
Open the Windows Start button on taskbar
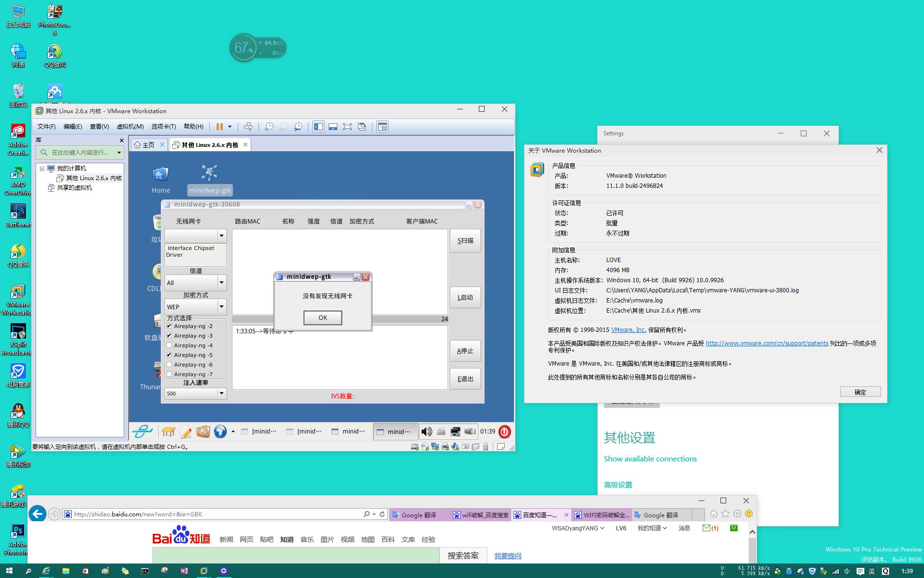click(9, 571)
